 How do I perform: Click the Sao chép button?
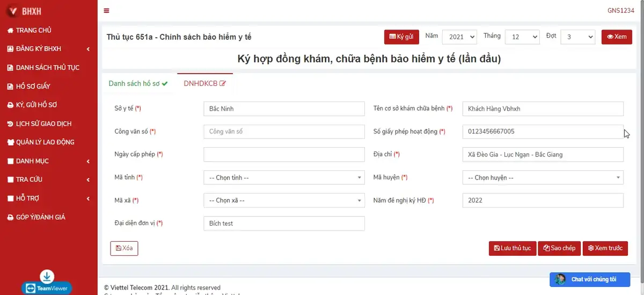pyautogui.click(x=559, y=248)
